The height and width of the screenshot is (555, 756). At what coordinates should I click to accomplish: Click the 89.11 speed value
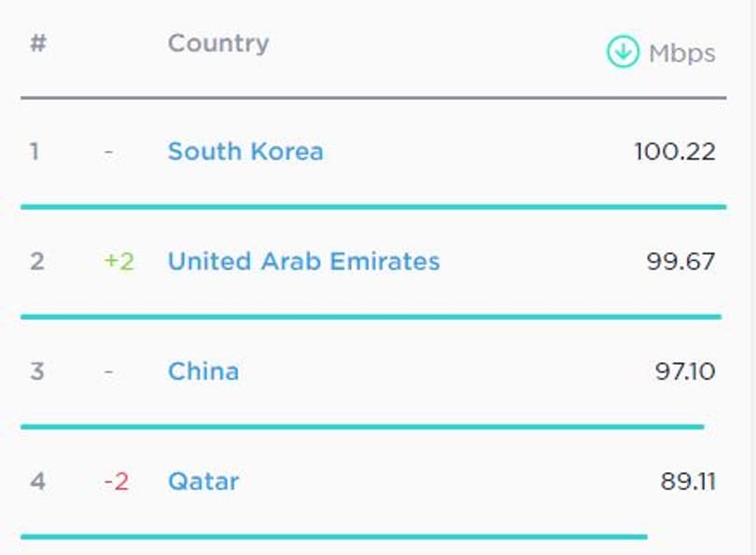click(x=688, y=481)
